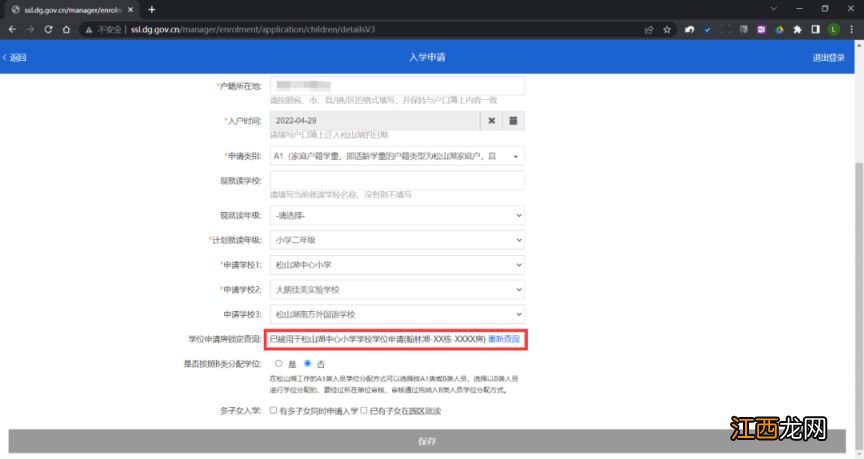Select the ssl.dg.gov.cn browser tab
The height and width of the screenshot is (459, 864).
[x=72, y=10]
